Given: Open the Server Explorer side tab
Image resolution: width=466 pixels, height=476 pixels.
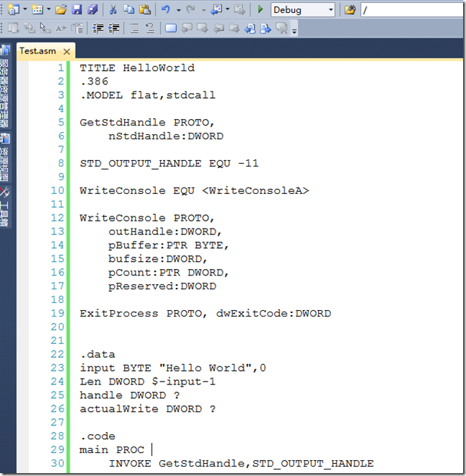Looking at the screenshot, I should click(5, 87).
